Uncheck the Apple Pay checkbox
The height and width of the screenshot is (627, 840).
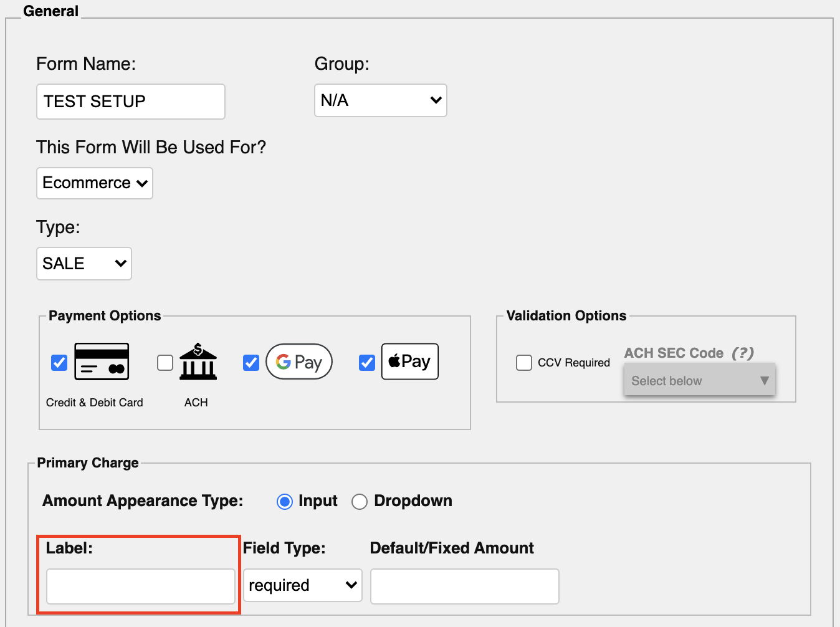[x=366, y=362]
